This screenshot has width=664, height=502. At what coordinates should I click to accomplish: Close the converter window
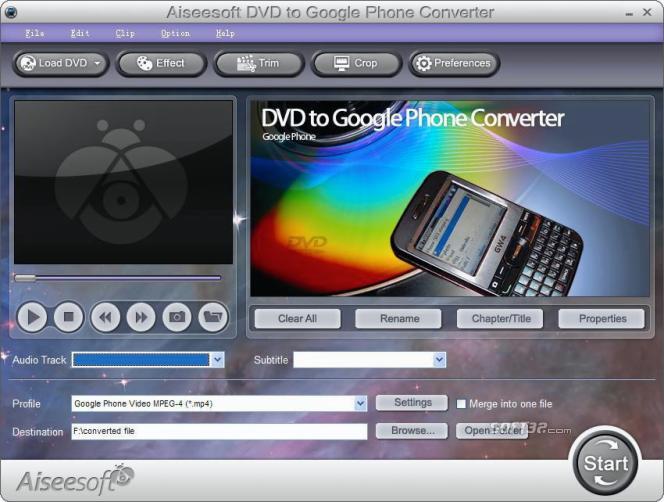coord(647,13)
